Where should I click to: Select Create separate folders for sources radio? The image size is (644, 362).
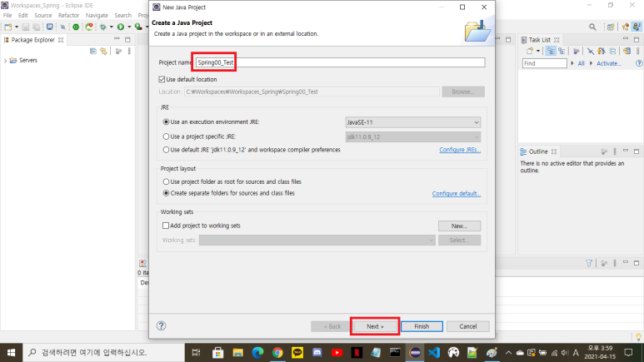166,193
